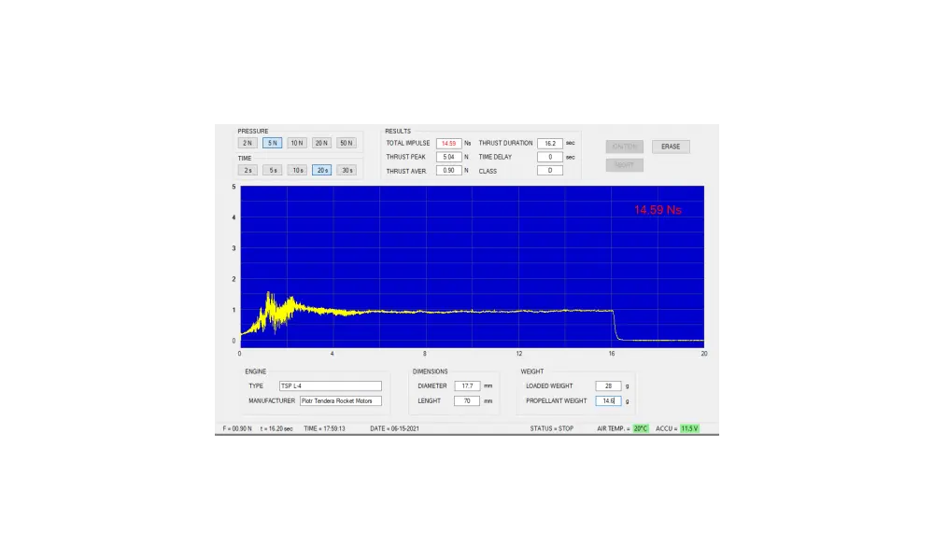This screenshot has width=934, height=560.
Task: Click the TOTAL IMPULSE value field
Action: tap(448, 144)
